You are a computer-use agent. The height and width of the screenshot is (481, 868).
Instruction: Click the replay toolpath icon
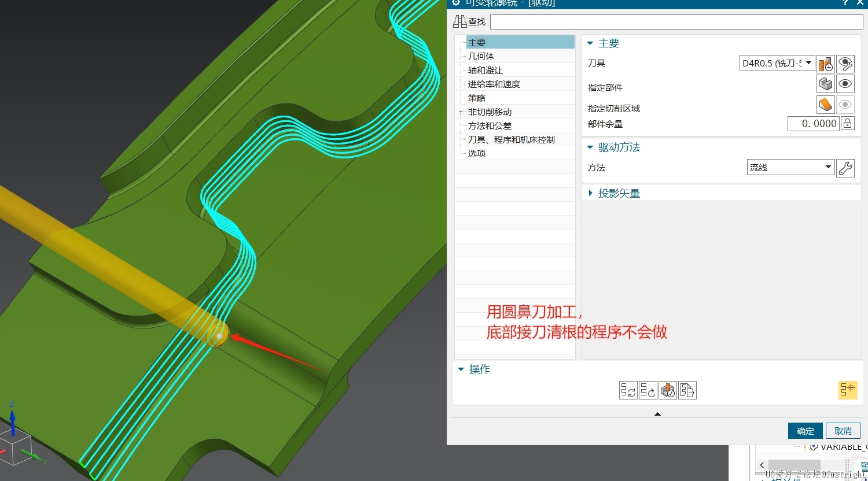click(648, 390)
